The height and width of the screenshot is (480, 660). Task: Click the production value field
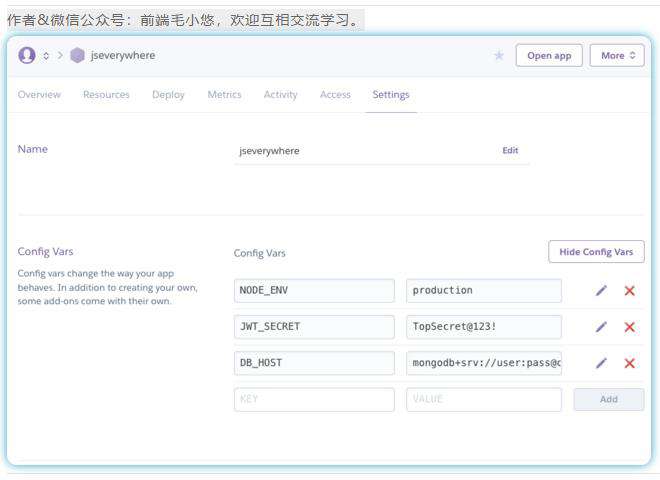pyautogui.click(x=484, y=291)
